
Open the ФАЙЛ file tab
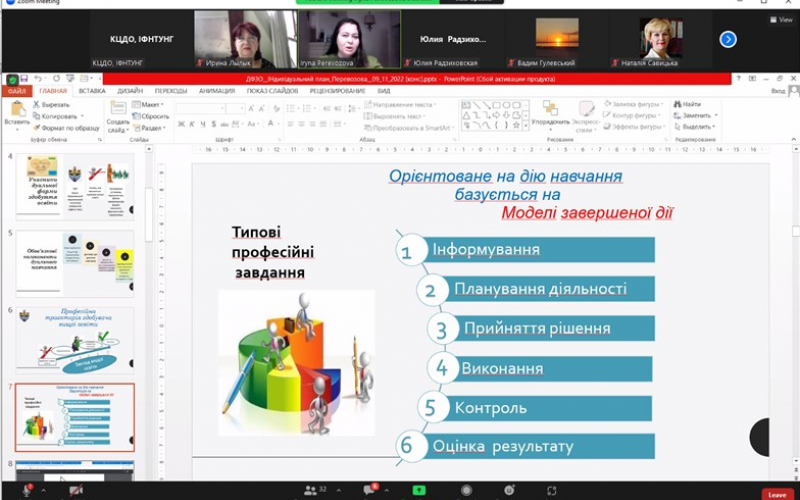[17, 91]
